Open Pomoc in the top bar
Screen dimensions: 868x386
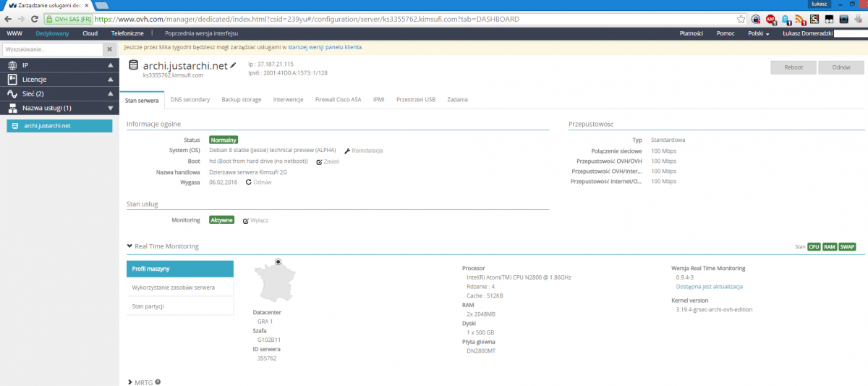coord(726,33)
